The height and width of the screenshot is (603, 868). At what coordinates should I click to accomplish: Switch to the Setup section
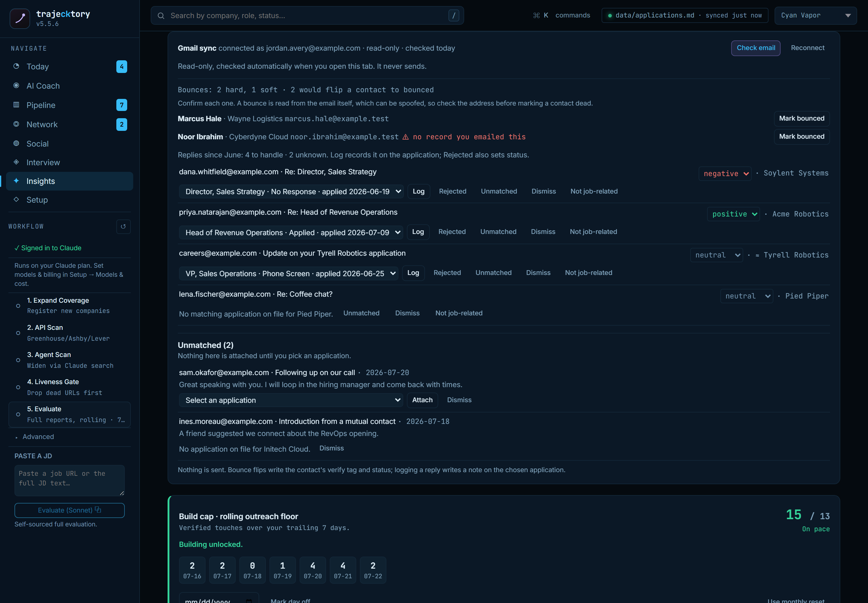pyautogui.click(x=70, y=200)
